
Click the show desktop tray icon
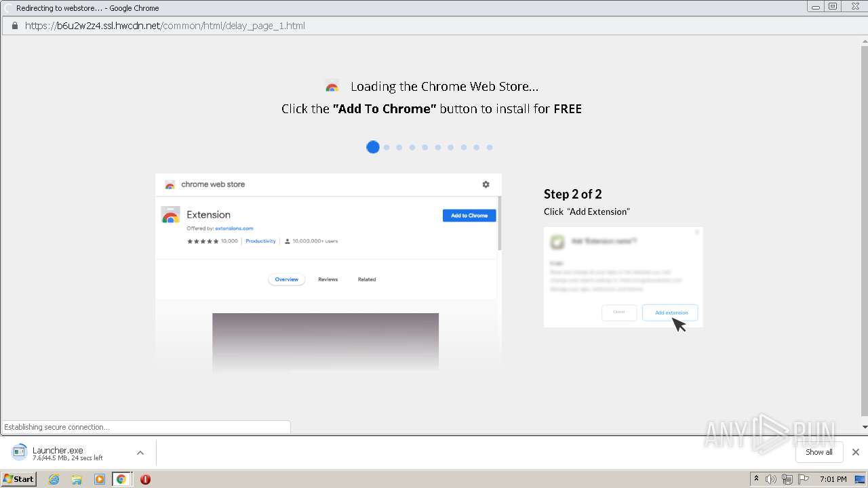pos(860,479)
